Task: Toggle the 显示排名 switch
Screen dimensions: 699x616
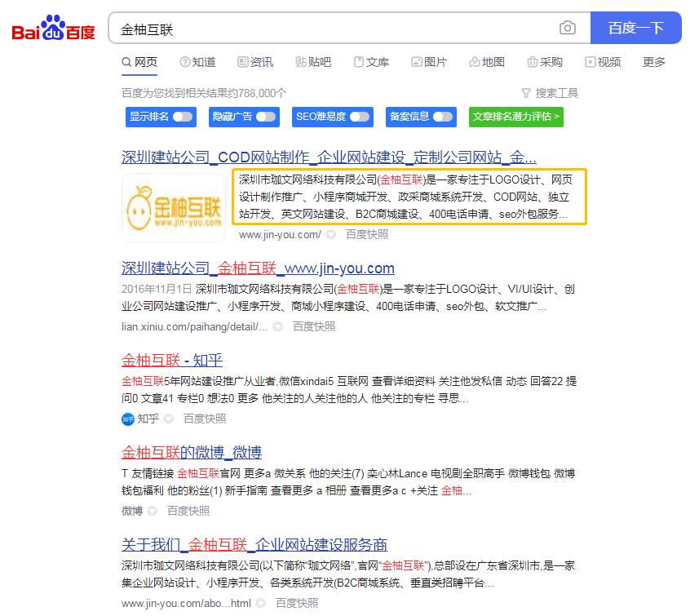Action: click(183, 117)
